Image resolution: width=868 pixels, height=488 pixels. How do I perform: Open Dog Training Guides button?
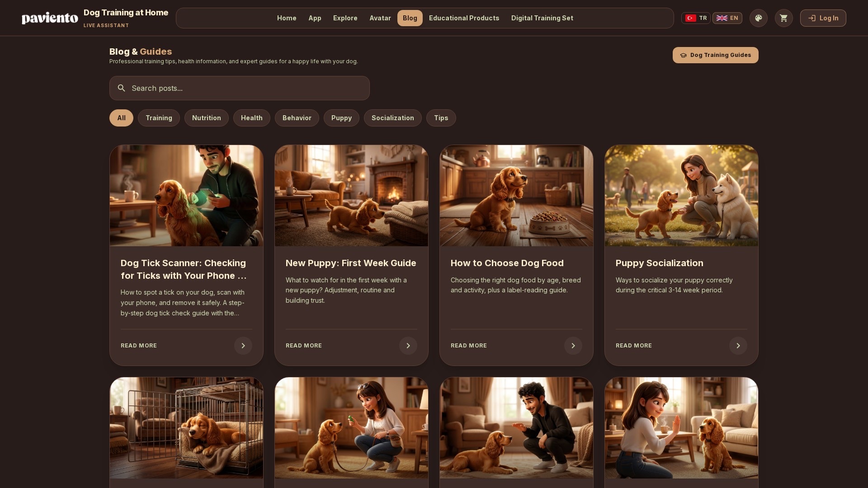click(716, 55)
